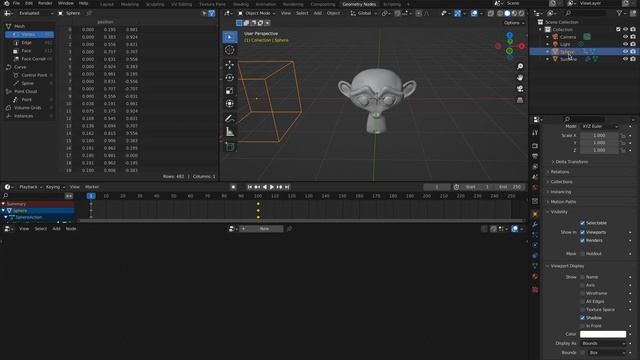
Task: Open the Material properties tab
Action: (535, 276)
